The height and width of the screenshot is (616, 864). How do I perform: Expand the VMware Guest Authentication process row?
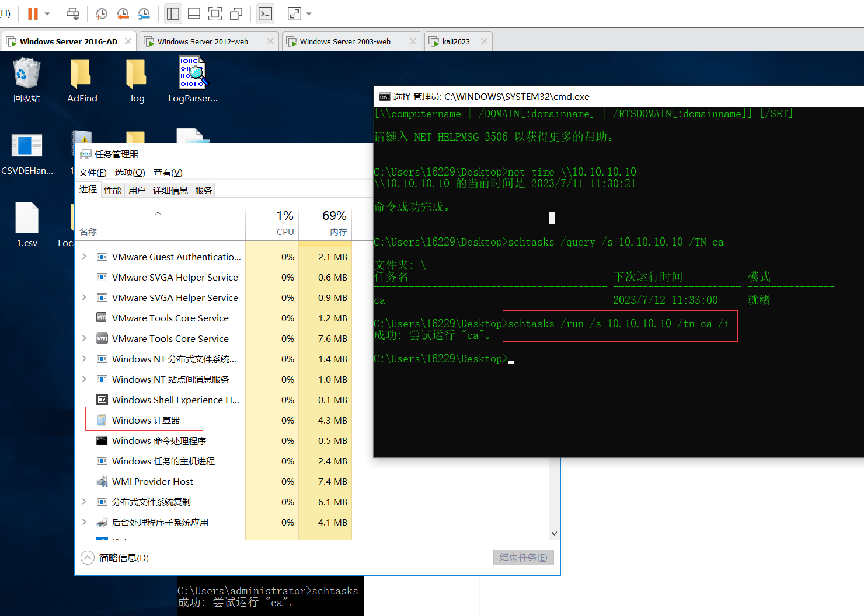tap(84, 257)
